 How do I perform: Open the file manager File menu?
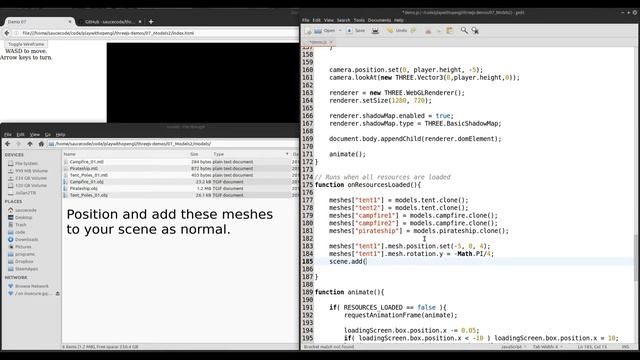click(8, 134)
